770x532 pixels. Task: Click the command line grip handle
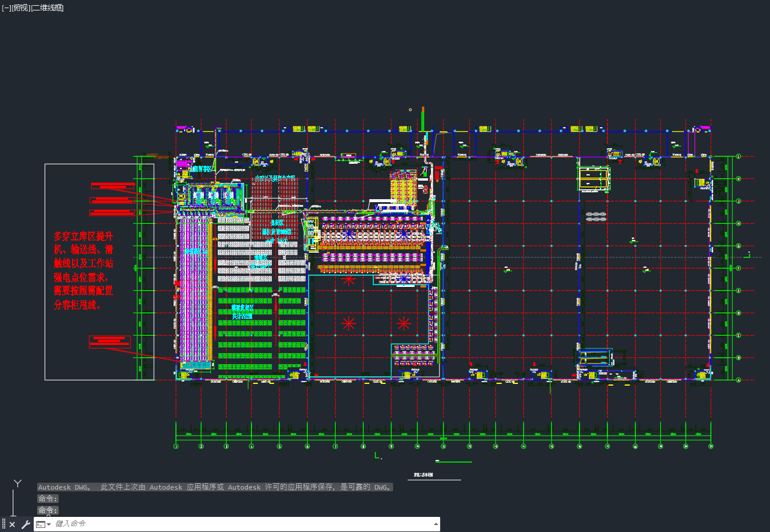point(3,524)
